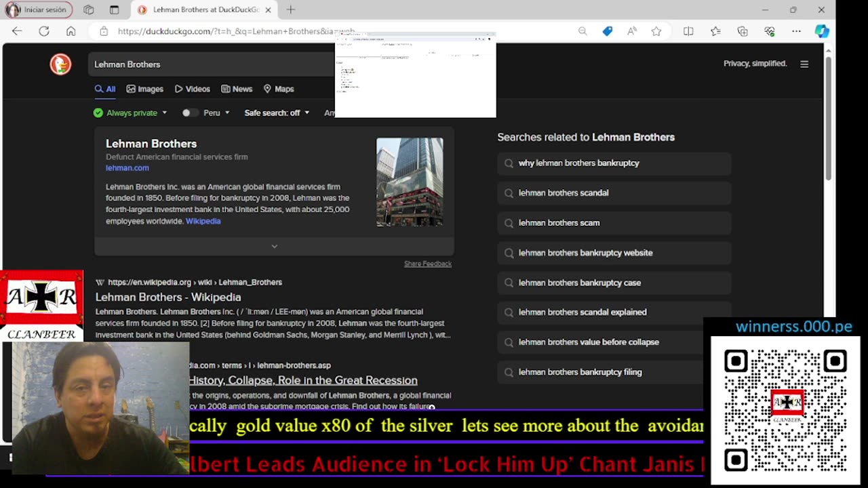Open the Lehman Brothers - Wikipedia result
Viewport: 868px width, 488px height.
pos(168,297)
